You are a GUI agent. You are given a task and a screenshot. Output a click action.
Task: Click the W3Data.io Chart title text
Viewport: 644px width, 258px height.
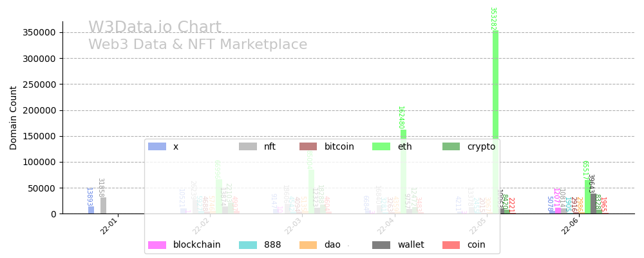click(155, 28)
